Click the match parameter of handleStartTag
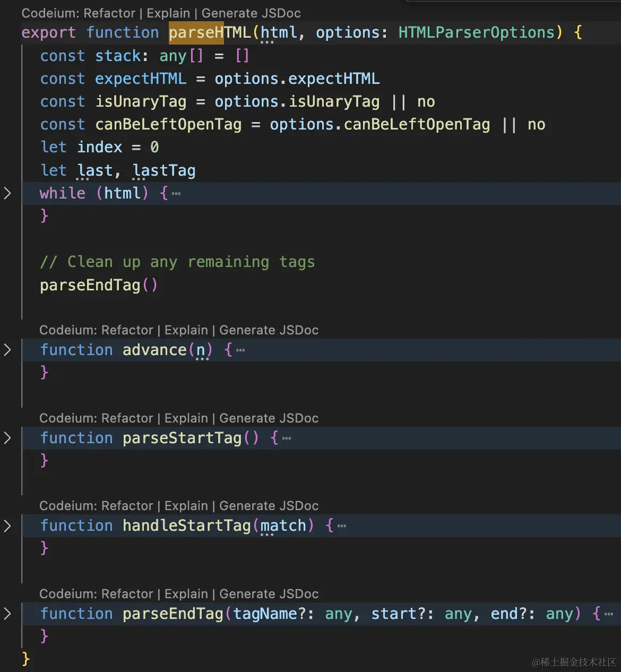 pyautogui.click(x=283, y=525)
